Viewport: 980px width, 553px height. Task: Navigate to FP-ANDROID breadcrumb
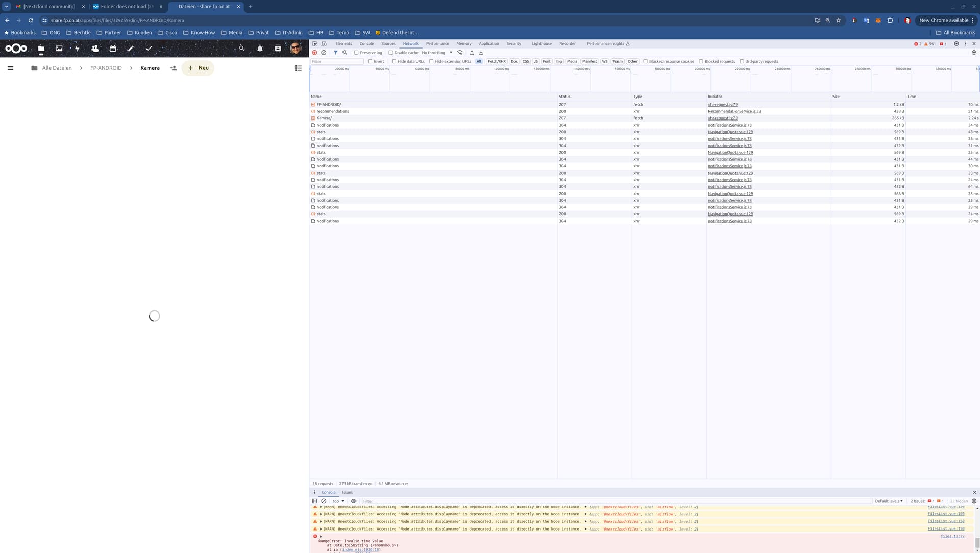point(106,68)
